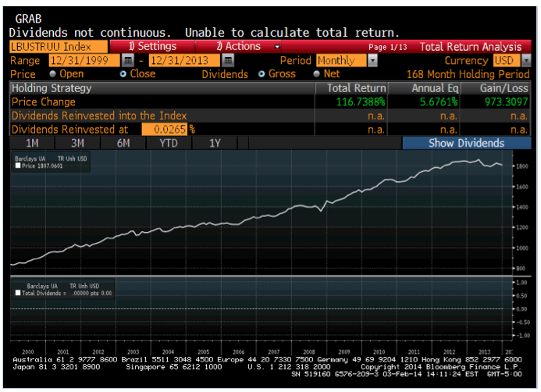Viewport: 541px width, 392px height.
Task: Edit the dividends reinvested rate 0.0265 field
Action: 164,129
